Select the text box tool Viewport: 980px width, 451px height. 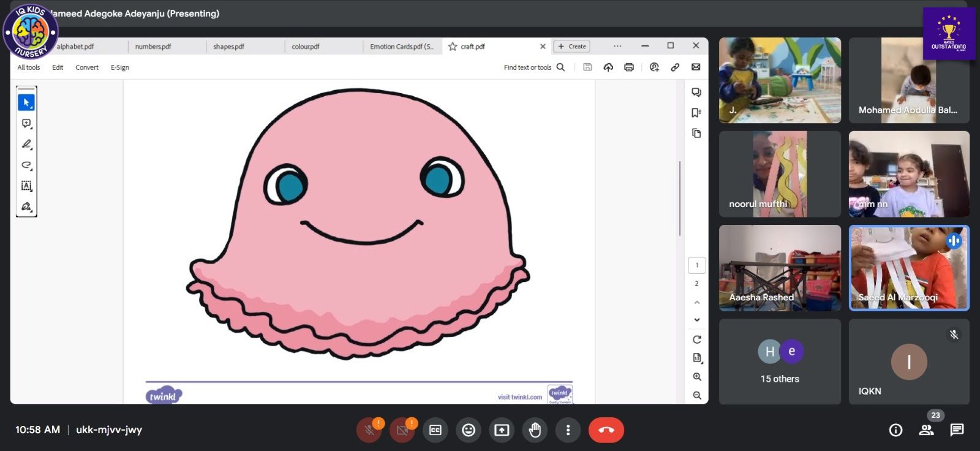pos(26,186)
